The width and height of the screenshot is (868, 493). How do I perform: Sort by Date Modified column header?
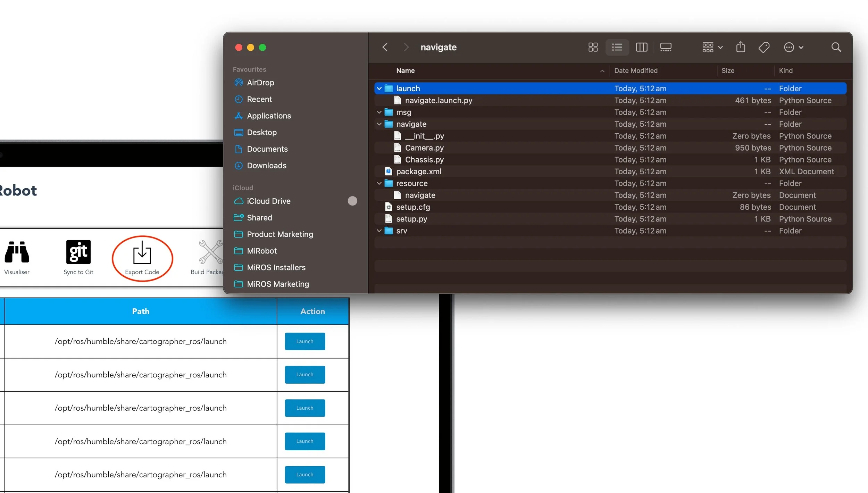click(635, 70)
